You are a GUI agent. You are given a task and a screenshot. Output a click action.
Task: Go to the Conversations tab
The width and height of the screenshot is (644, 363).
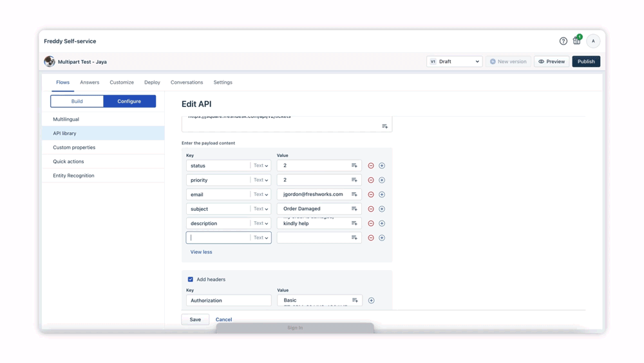click(187, 83)
